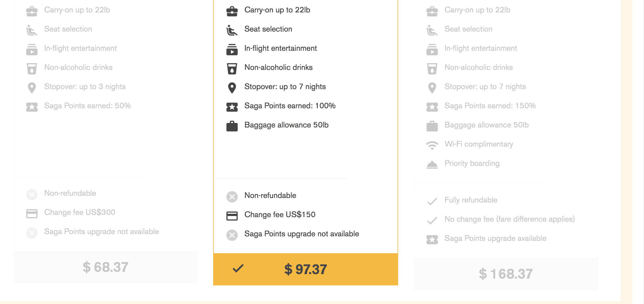
Task: Click the baggage allowance suitcase icon in middle fare
Action: point(232,126)
